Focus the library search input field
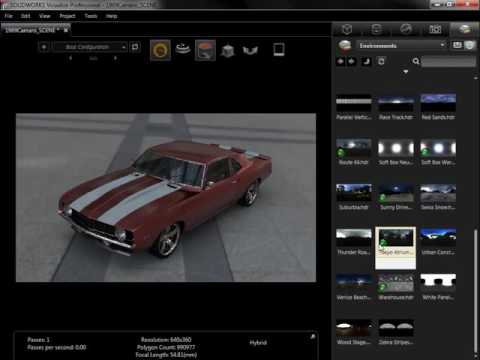Image resolution: width=480 pixels, height=360 pixels. [449, 61]
